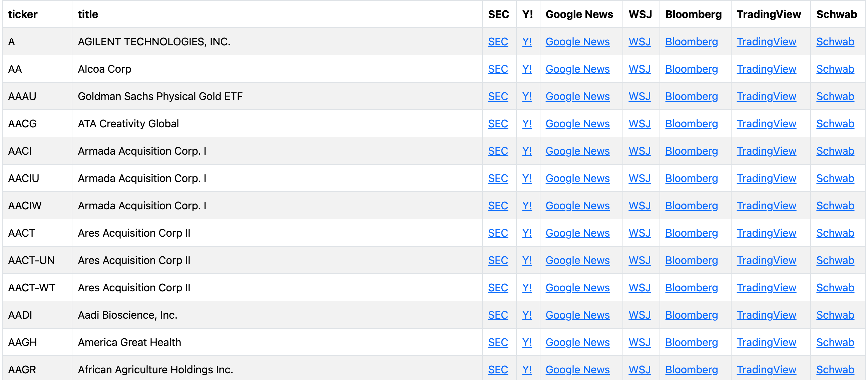Click the title column header

(x=88, y=14)
